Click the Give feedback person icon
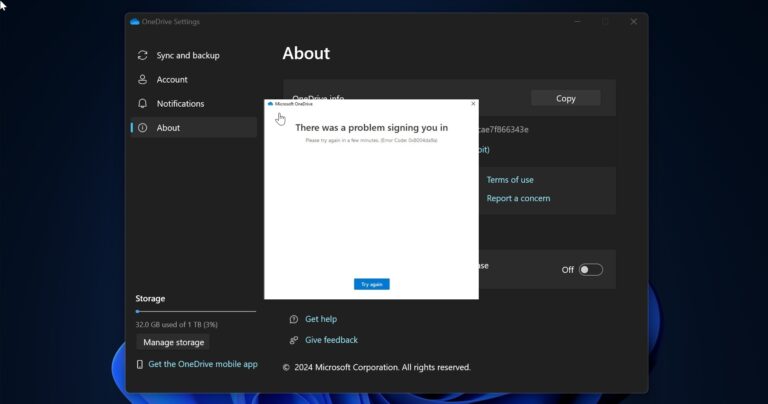Image resolution: width=768 pixels, height=404 pixels. coord(294,340)
